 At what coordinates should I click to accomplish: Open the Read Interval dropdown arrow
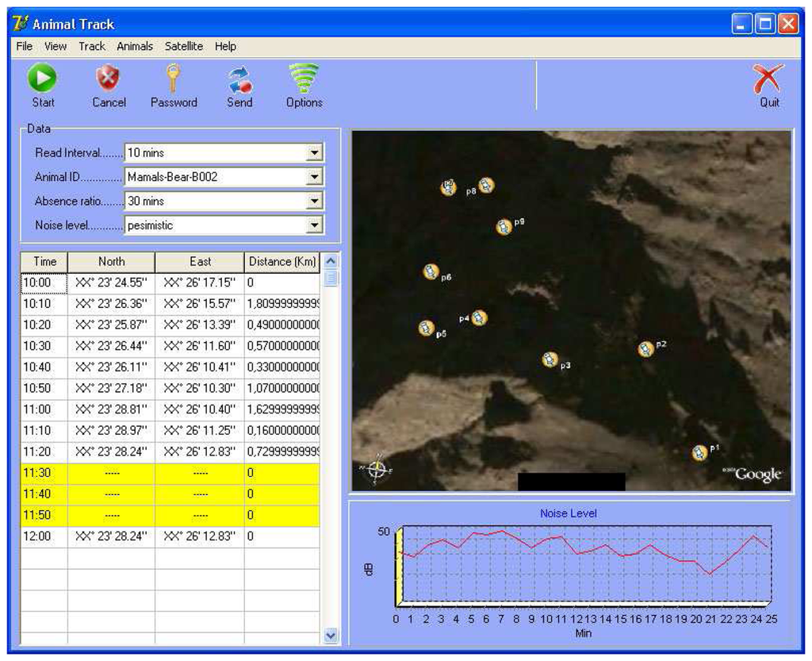314,153
